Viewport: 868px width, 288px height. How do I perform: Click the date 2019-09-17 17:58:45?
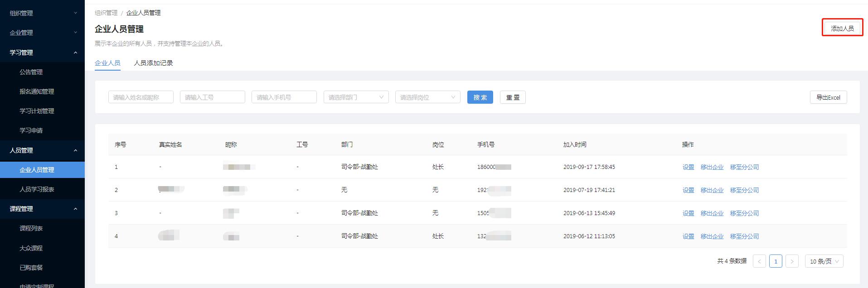(x=589, y=167)
